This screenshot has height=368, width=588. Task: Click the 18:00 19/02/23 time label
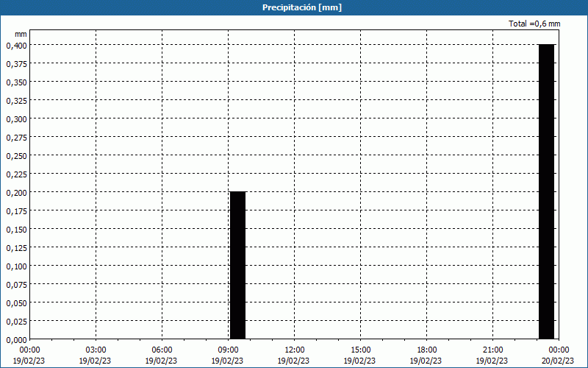426,355
